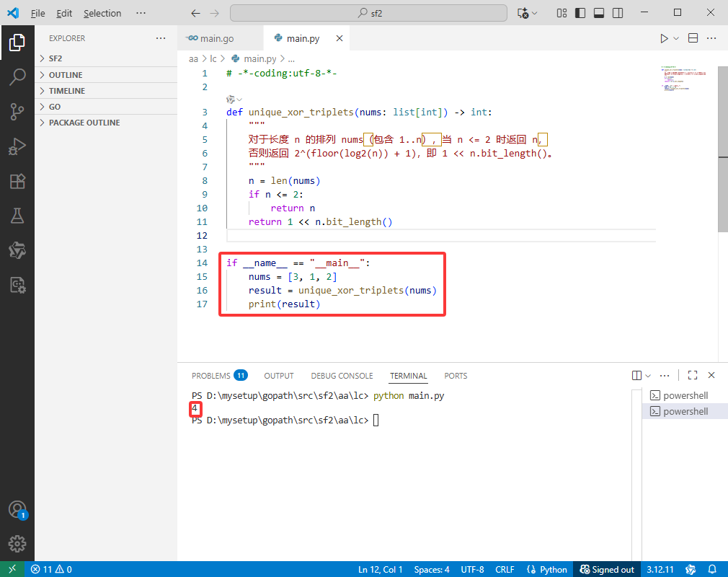Switch to the PROBLEMS tab
728x577 pixels.
219,375
